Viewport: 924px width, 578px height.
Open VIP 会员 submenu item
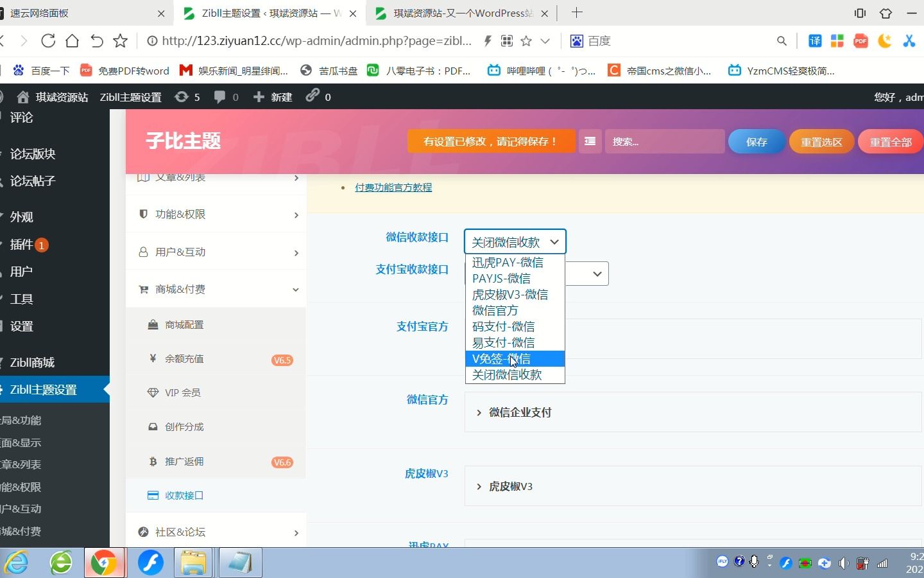[x=216, y=393]
